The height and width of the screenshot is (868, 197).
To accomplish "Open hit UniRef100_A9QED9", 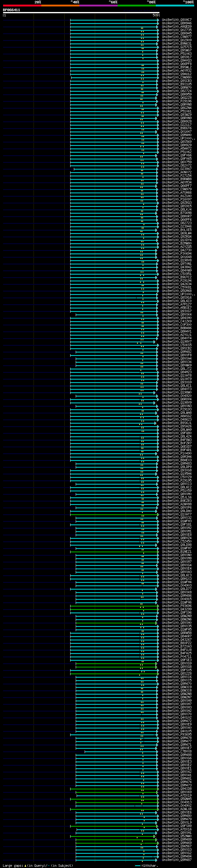I will pyautogui.click(x=176, y=26).
